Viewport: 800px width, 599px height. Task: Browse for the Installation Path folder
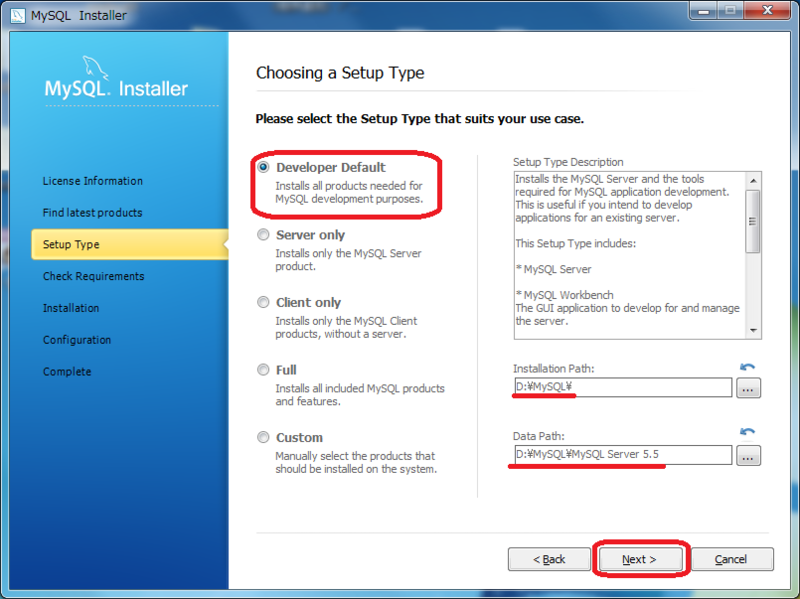[x=748, y=388]
